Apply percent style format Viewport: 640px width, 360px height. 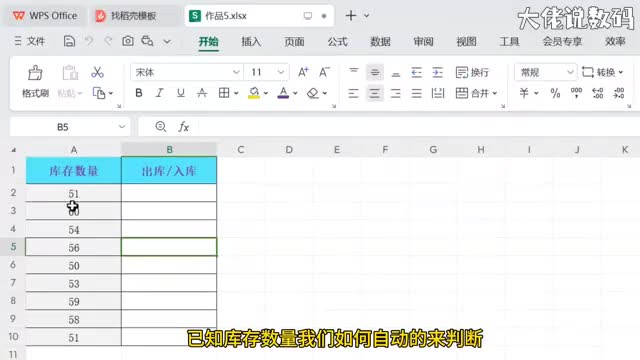[555, 93]
